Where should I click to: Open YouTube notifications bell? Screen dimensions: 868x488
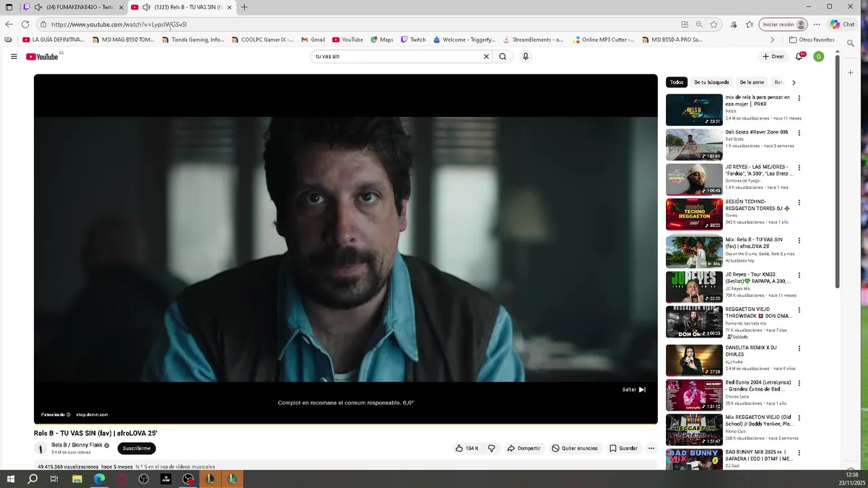(799, 56)
